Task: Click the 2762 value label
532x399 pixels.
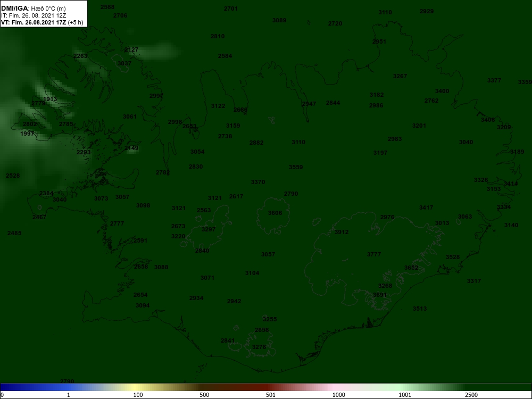Action: 431,101
